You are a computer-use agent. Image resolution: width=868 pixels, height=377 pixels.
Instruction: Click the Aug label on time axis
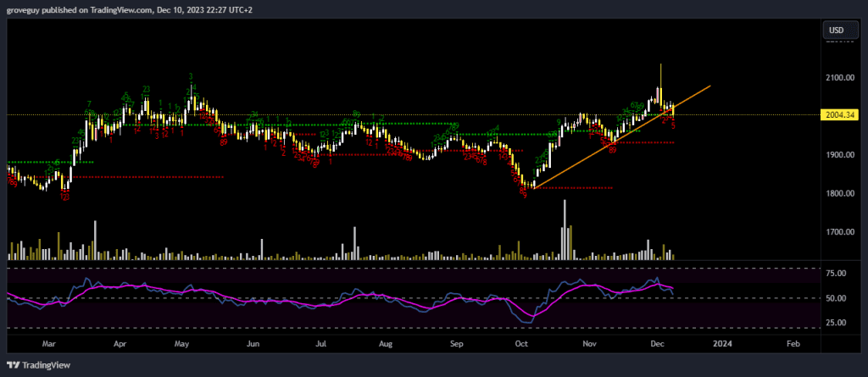(386, 344)
